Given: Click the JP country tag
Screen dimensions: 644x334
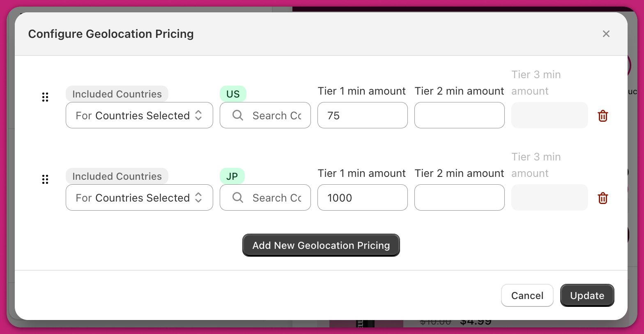Looking at the screenshot, I should click(x=232, y=176).
